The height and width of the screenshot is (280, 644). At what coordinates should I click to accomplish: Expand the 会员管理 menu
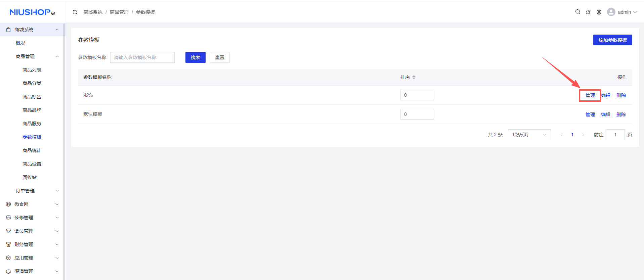(57, 231)
